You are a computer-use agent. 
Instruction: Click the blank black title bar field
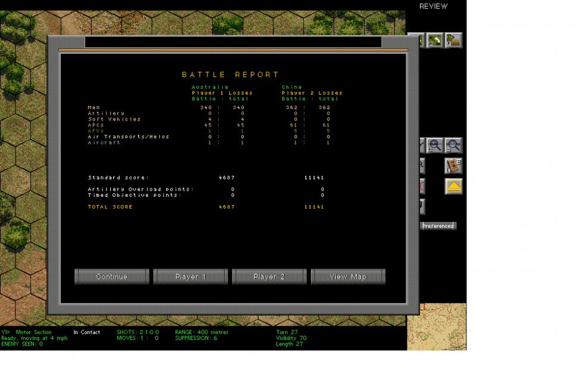coord(233,42)
